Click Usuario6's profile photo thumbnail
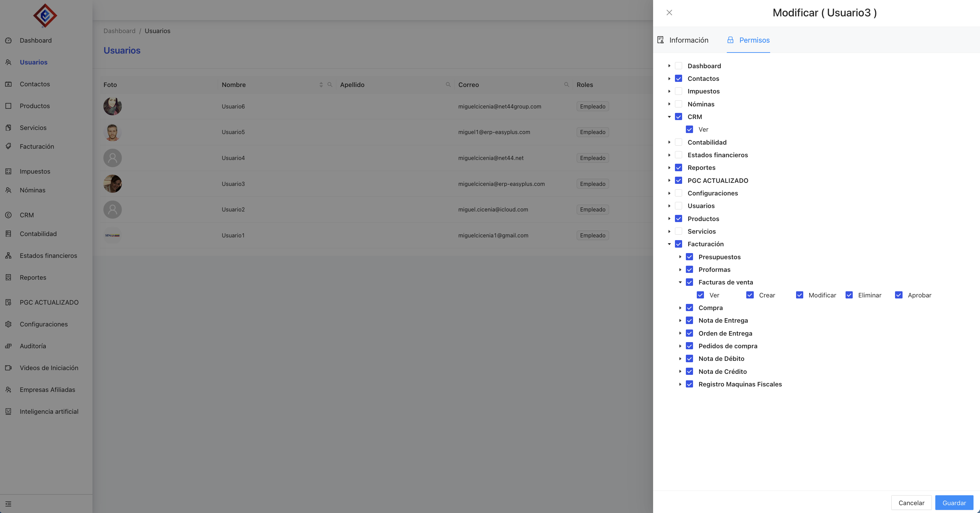This screenshot has height=513, width=980. pyautogui.click(x=113, y=106)
